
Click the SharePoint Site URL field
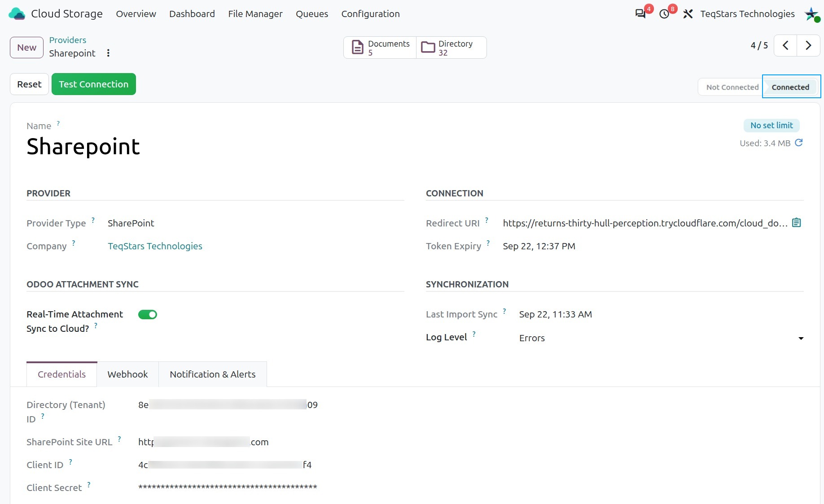203,442
